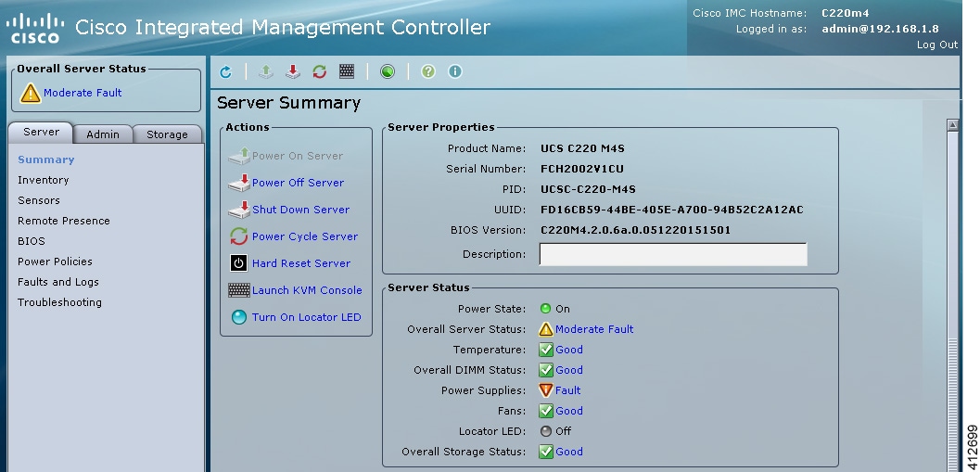Click the Power Cycle toolbar icon
Viewport: 980px width, 472px height.
319,71
